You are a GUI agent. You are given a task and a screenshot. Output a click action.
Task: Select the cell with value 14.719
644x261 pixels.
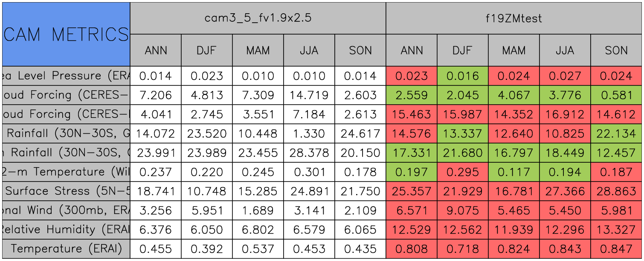(x=309, y=95)
